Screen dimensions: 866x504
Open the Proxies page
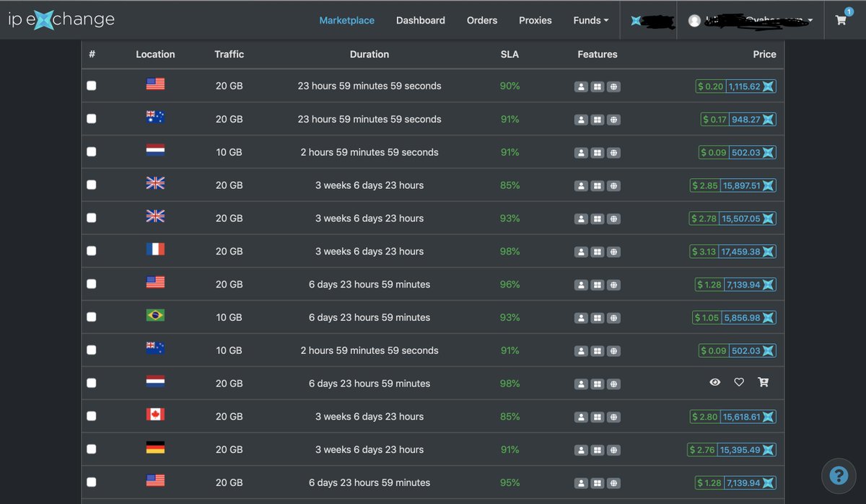535,20
